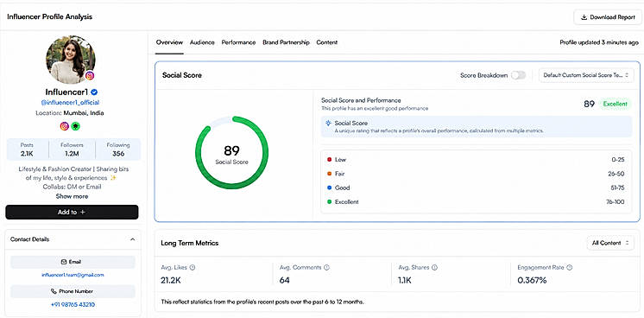The height and width of the screenshot is (318, 644).
Task: Click the plus icon on Add to button
Action: (x=83, y=213)
